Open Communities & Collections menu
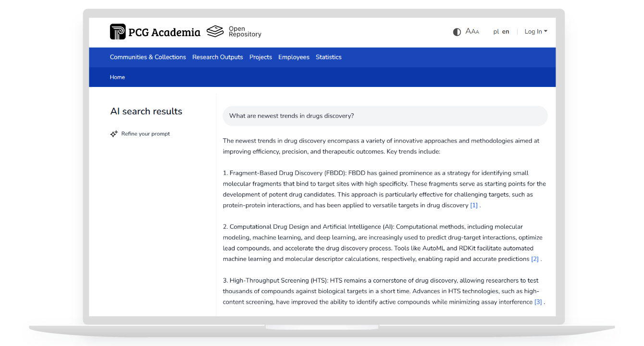 point(148,57)
